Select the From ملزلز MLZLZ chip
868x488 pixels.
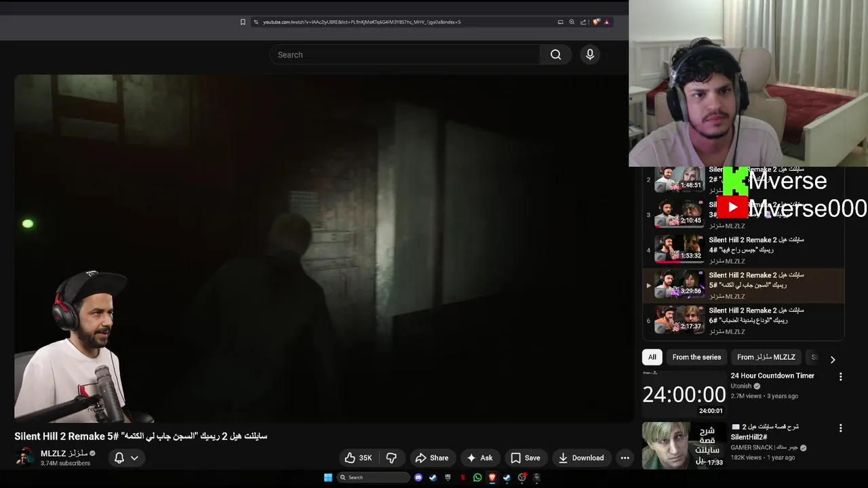coord(766,357)
